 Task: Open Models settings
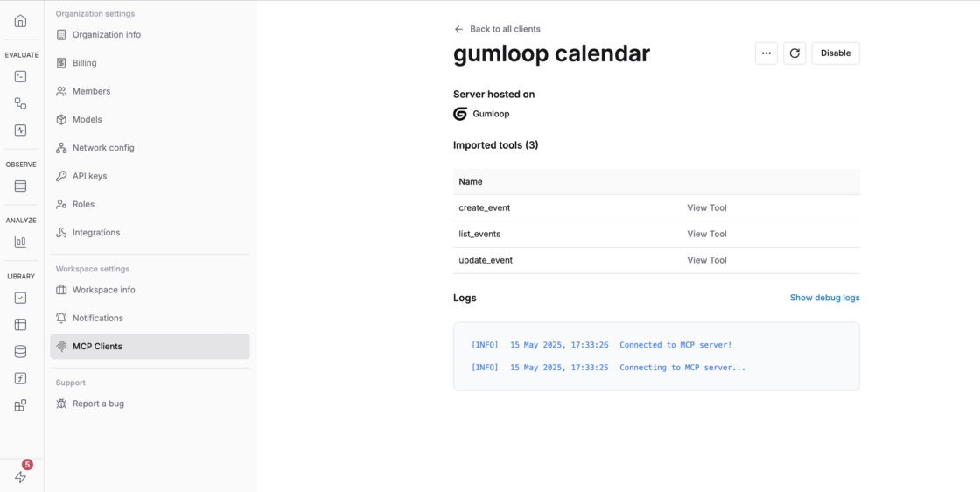click(x=150, y=119)
